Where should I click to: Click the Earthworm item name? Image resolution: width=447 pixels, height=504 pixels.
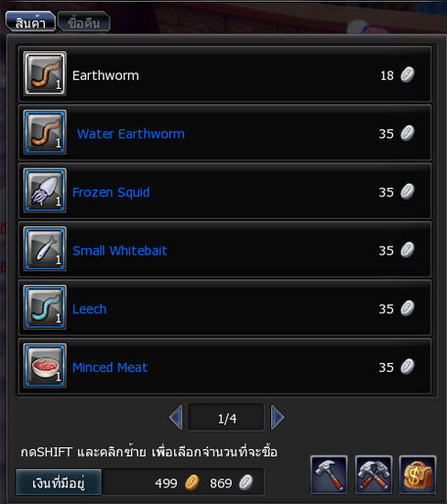tap(105, 75)
